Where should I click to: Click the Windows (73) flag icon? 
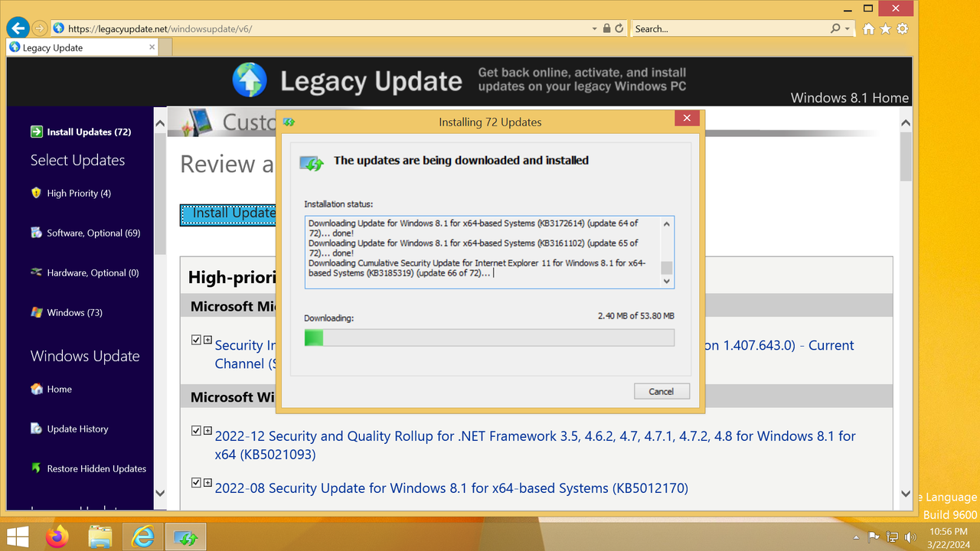(x=36, y=312)
